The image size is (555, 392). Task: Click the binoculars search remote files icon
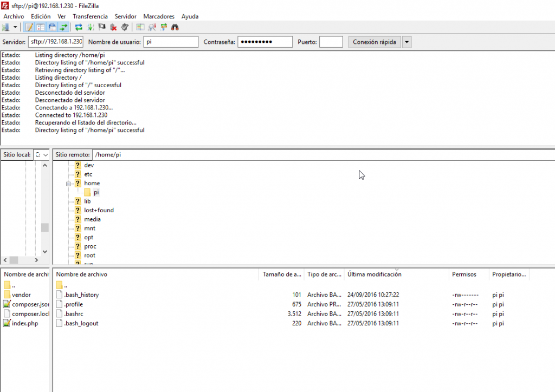coord(175,27)
